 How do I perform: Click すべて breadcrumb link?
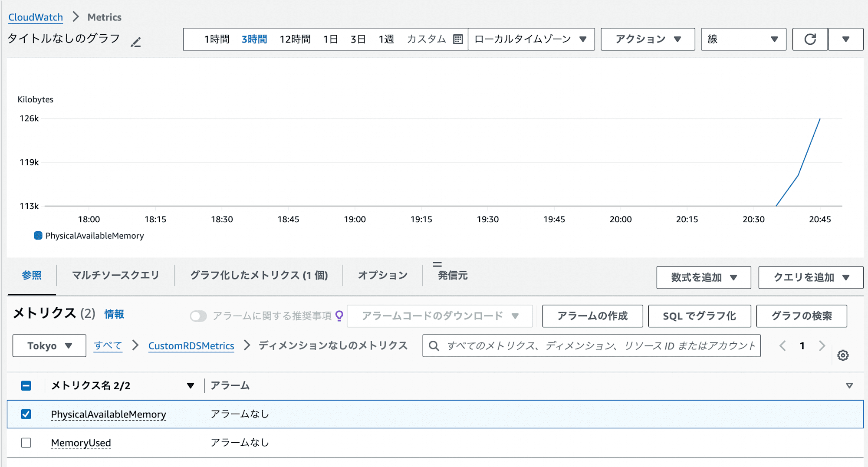108,345
